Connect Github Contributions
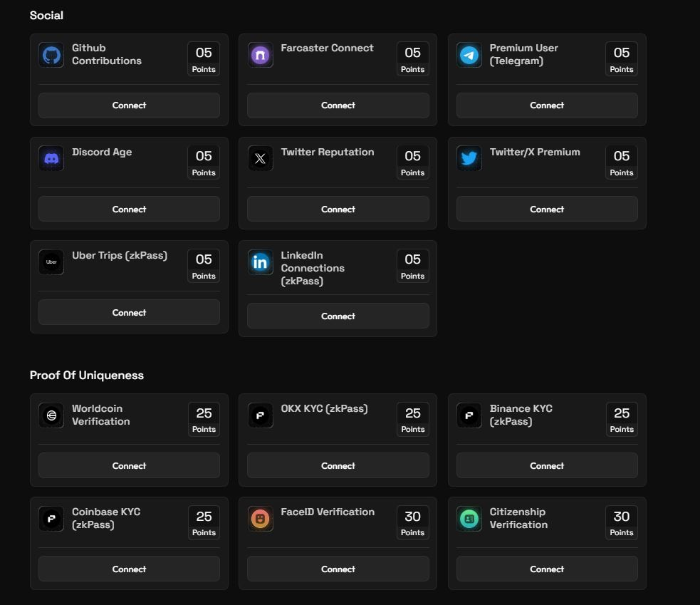The width and height of the screenshot is (700, 605). (129, 105)
